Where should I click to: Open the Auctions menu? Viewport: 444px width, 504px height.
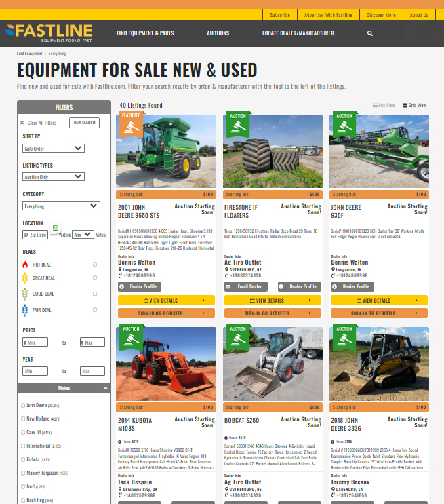click(x=218, y=33)
